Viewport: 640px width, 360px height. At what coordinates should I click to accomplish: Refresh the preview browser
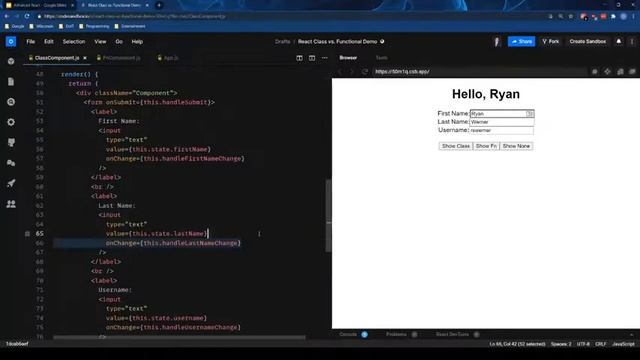[364, 71]
